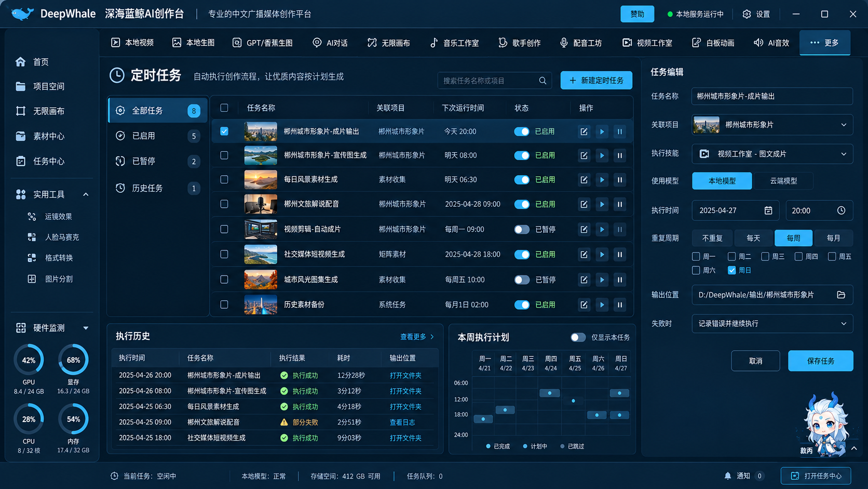Open the 配音工坊 tab
Screen dimensions: 868x489
580,43
